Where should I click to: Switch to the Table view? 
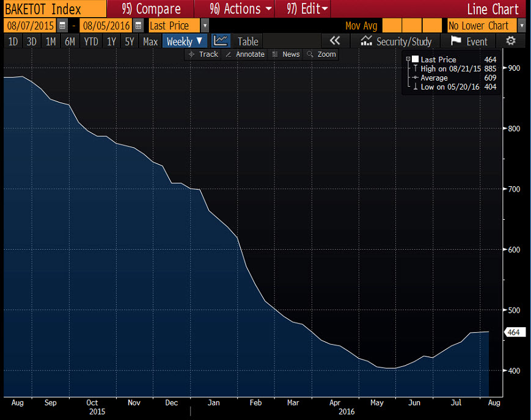(247, 41)
